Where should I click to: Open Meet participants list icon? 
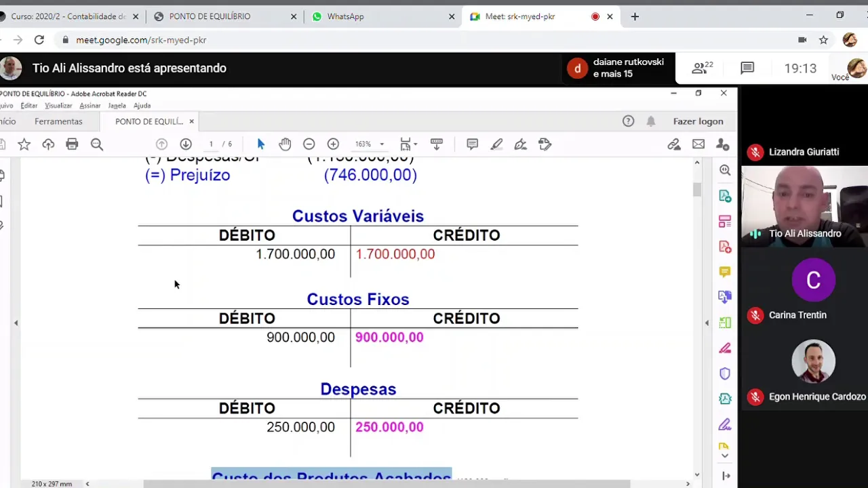click(x=702, y=68)
